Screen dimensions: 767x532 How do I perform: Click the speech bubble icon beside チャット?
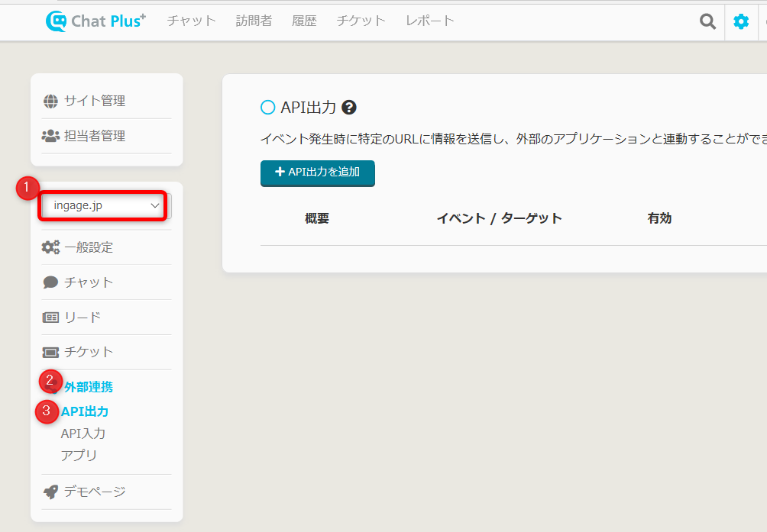point(50,282)
